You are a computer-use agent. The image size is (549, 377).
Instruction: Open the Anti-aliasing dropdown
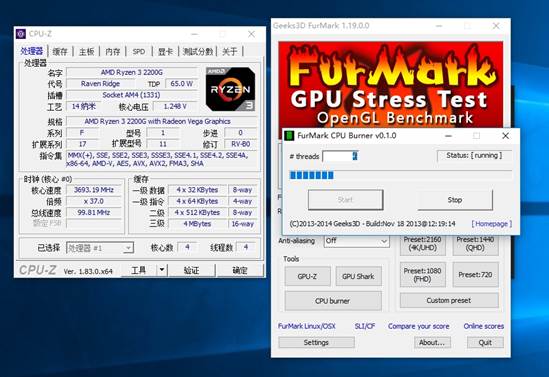click(x=356, y=241)
